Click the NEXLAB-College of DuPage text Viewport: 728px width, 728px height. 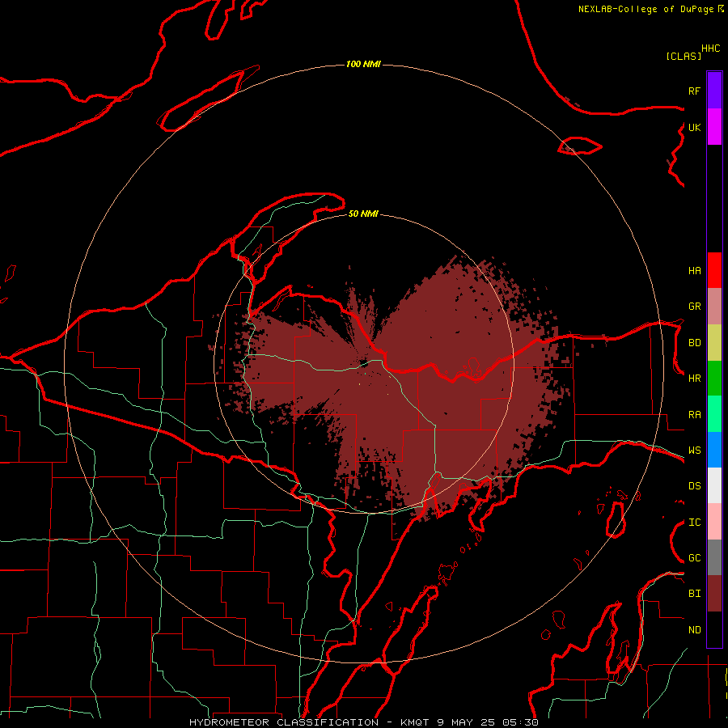(645, 9)
